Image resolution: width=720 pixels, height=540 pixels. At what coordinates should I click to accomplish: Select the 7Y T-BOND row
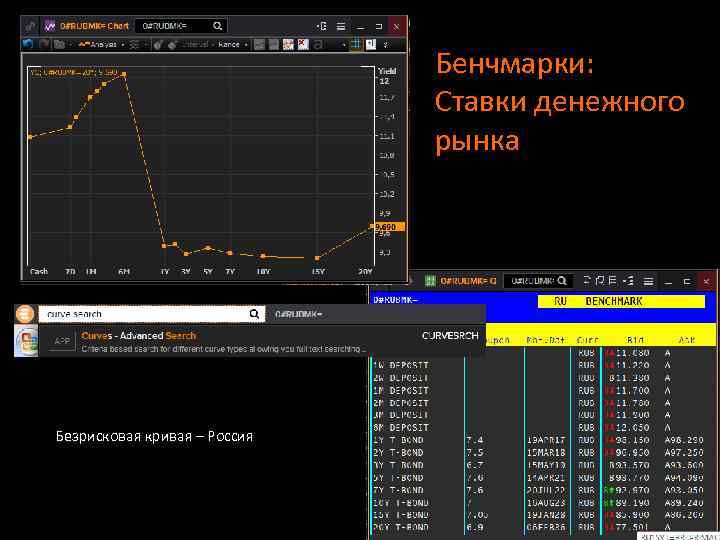coord(543,490)
